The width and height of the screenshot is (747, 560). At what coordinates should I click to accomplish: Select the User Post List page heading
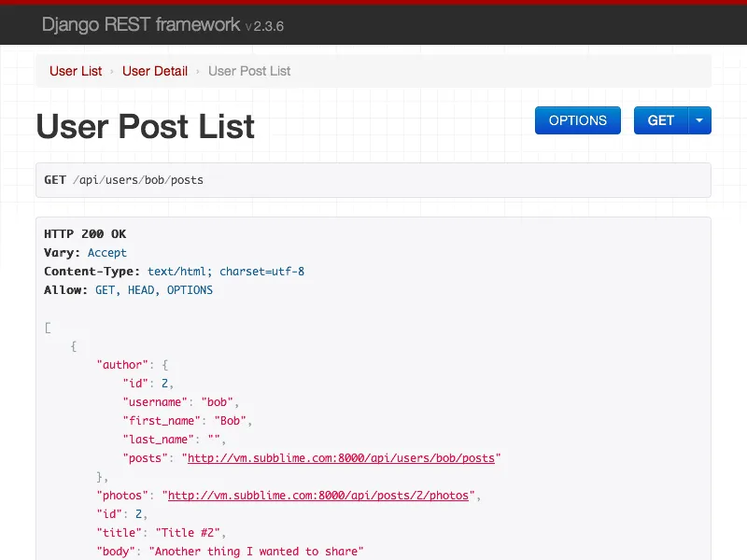pos(145,127)
